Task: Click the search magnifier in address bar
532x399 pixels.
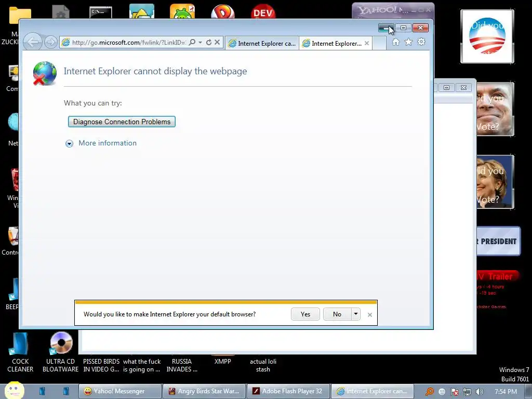Action: tap(192, 43)
